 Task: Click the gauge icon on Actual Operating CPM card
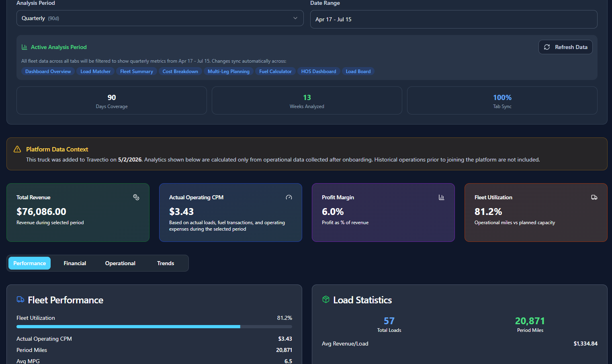click(x=289, y=197)
